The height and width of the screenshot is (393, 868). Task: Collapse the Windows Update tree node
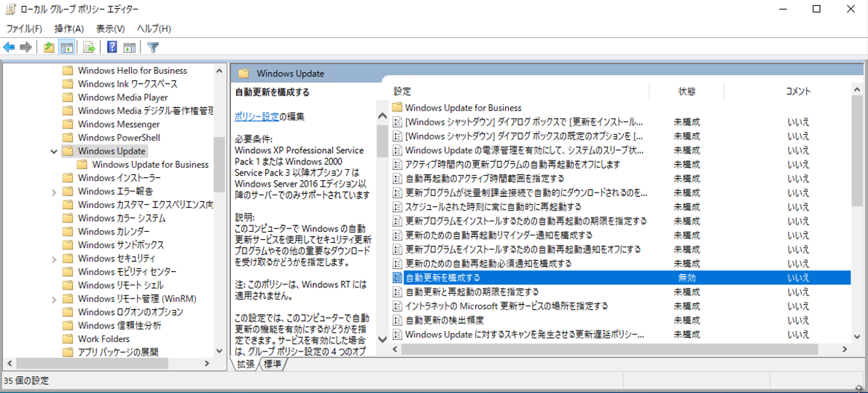pyautogui.click(x=54, y=151)
